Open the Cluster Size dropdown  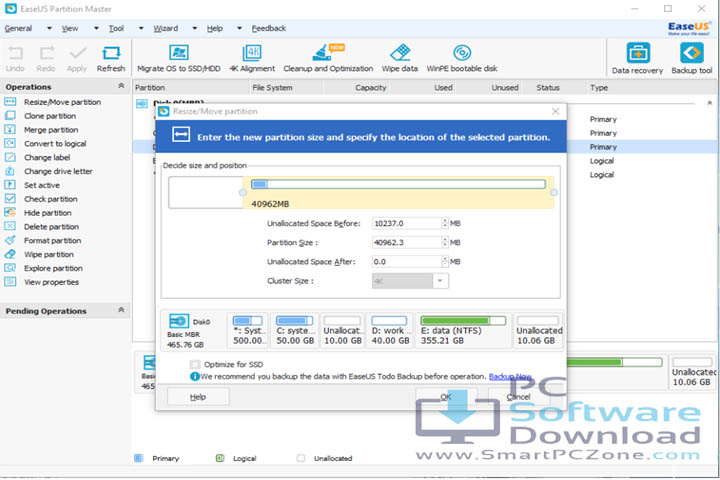tap(440, 281)
